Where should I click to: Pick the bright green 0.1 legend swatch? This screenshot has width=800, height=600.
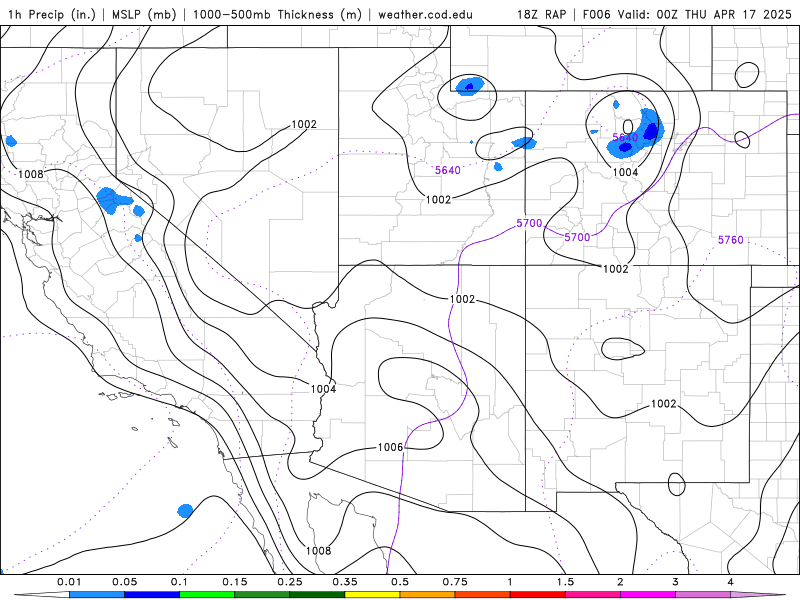tap(207, 595)
